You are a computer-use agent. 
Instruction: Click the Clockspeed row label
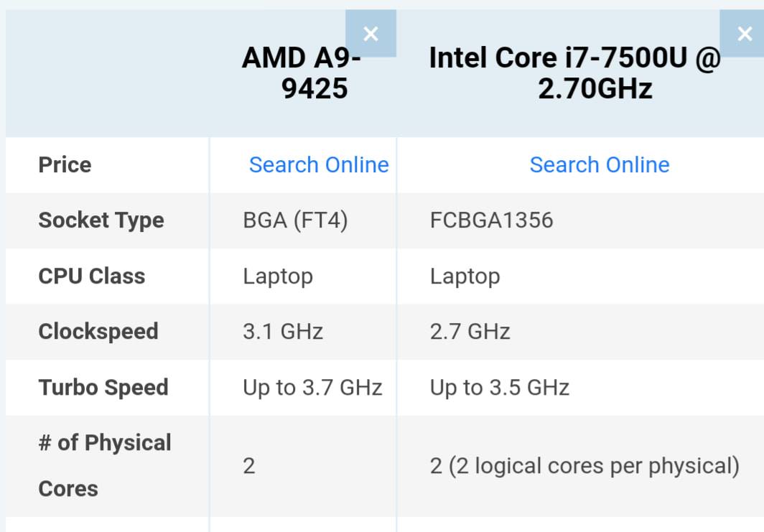tap(98, 332)
